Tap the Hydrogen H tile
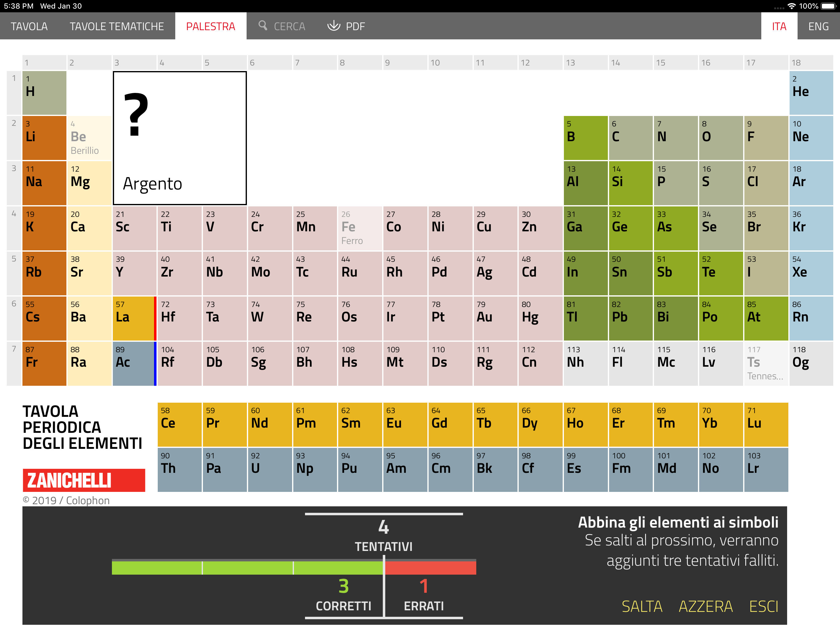The image size is (840, 630). 44,93
